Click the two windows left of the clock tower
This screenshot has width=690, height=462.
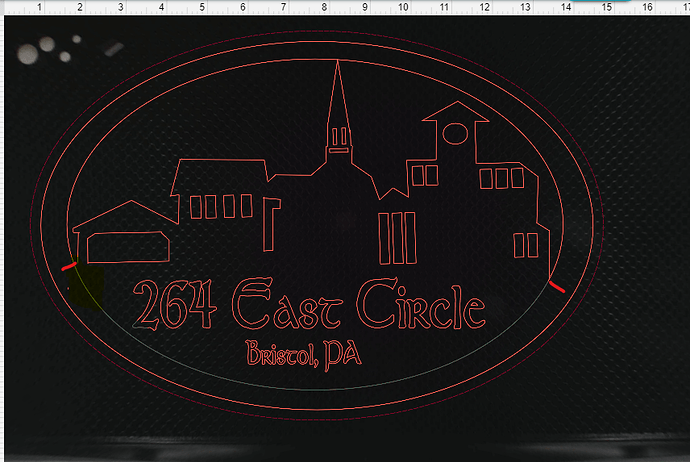pyautogui.click(x=425, y=175)
